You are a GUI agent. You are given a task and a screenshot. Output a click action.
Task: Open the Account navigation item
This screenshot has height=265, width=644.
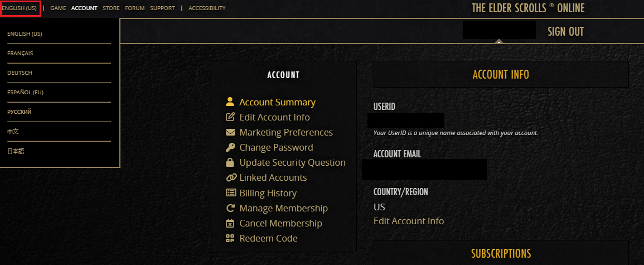(84, 8)
